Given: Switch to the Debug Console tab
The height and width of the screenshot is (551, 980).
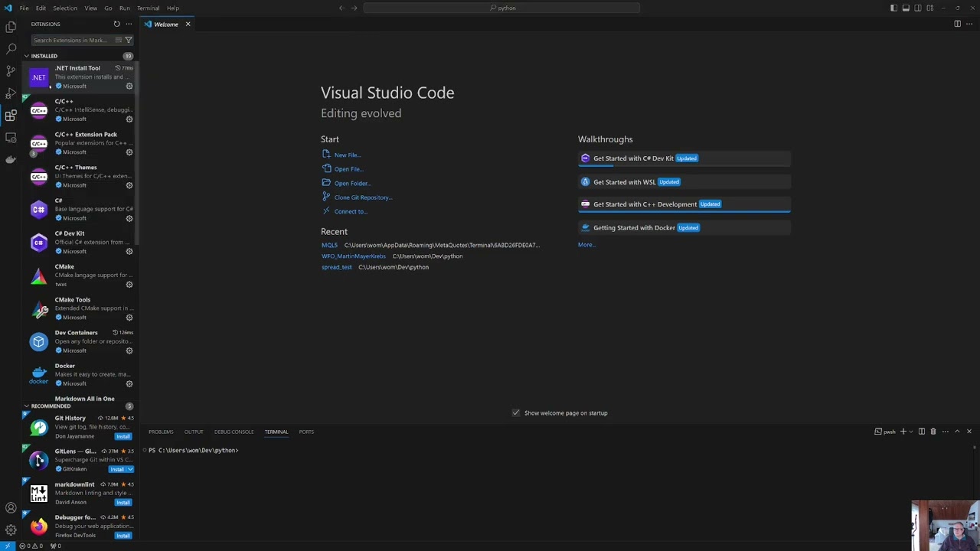Looking at the screenshot, I should [234, 432].
